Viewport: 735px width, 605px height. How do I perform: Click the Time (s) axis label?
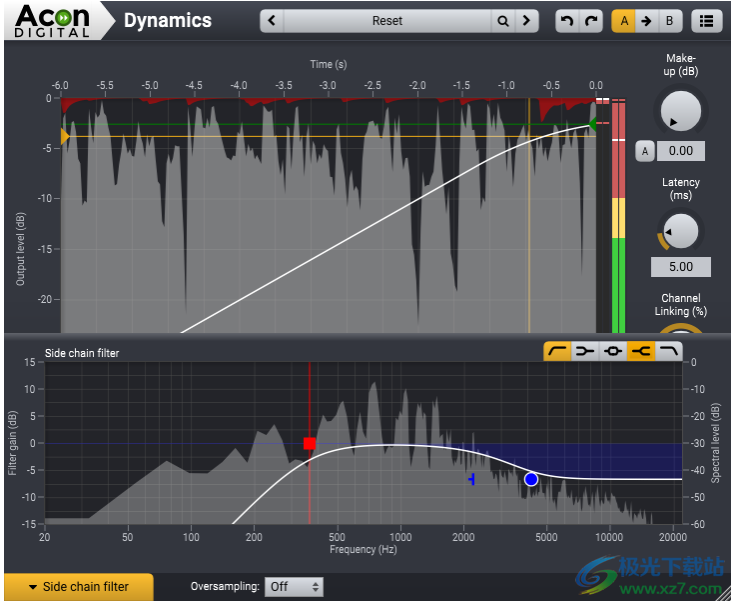pos(328,64)
